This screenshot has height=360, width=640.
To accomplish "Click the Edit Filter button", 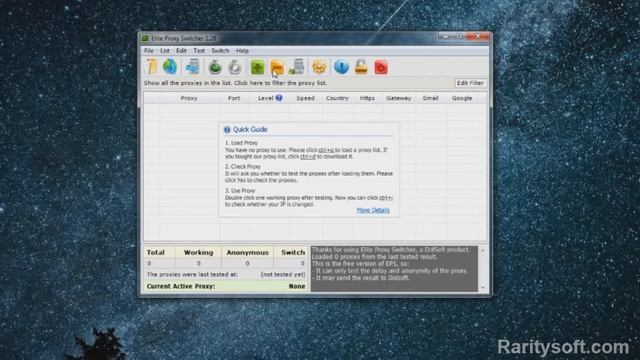I will [470, 83].
